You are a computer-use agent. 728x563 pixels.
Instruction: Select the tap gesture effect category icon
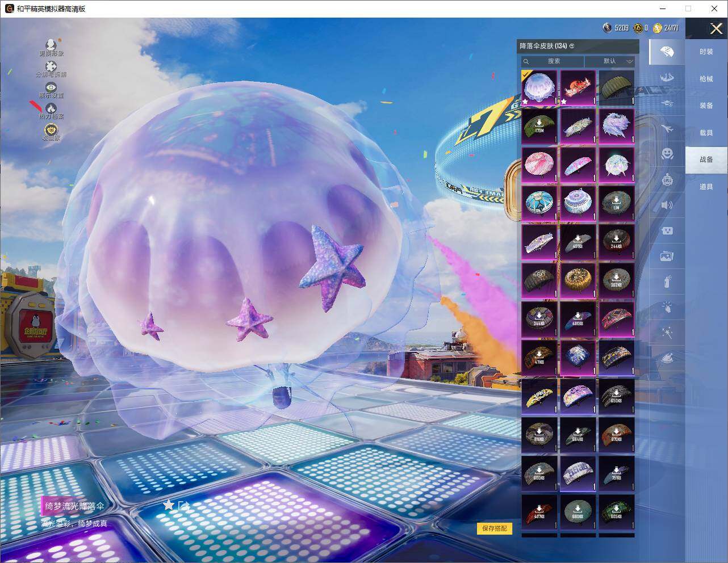point(667,307)
